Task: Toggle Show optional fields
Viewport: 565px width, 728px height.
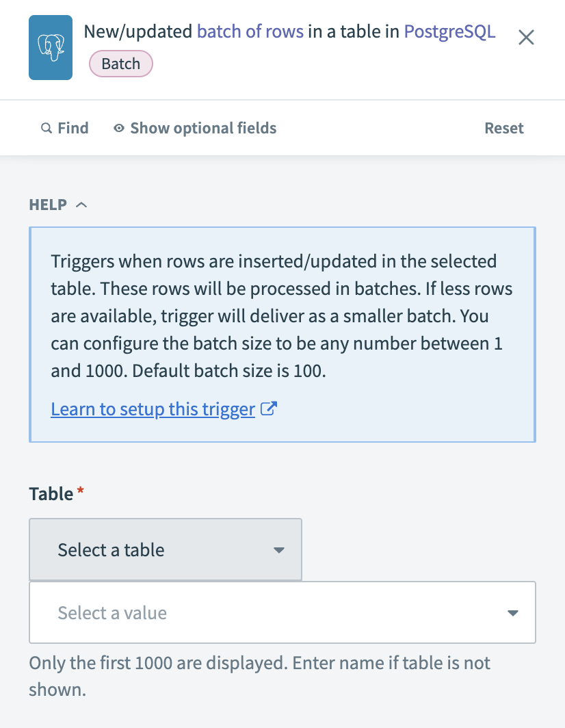Action: [202, 128]
